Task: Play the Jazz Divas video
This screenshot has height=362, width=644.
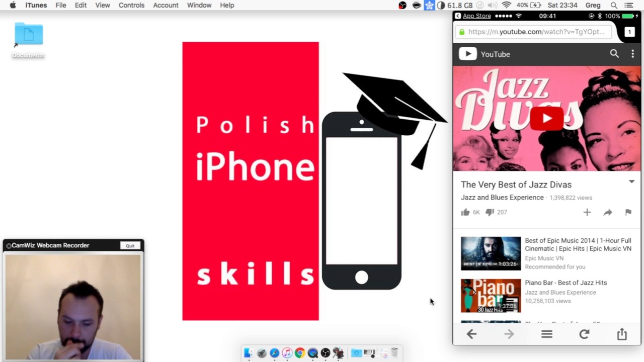Action: tap(547, 119)
